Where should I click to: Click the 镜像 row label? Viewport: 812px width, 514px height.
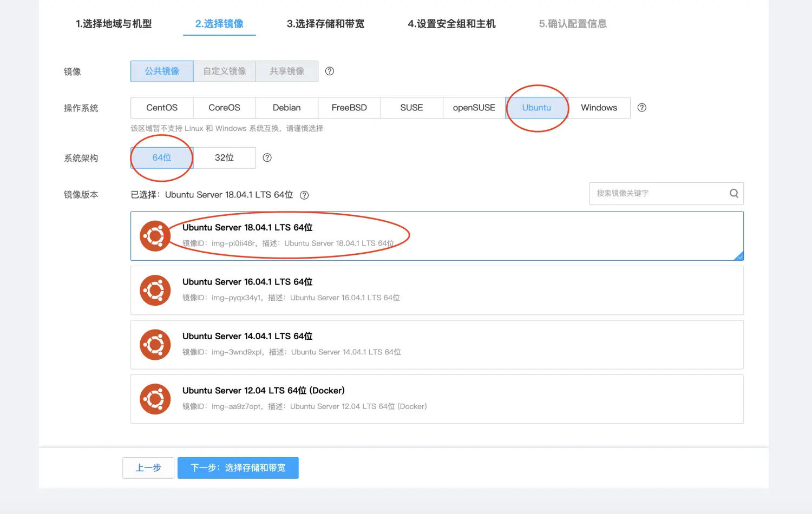tap(72, 71)
